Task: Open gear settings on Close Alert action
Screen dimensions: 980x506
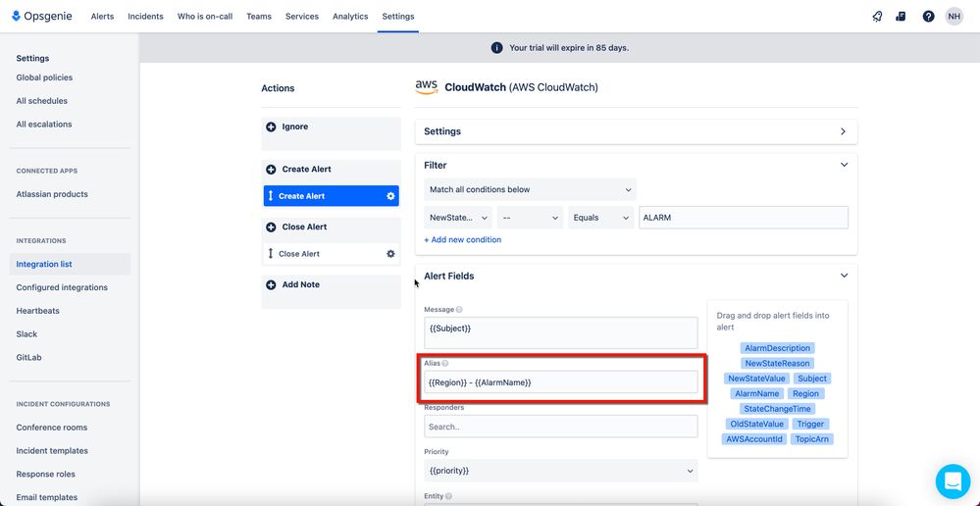Action: (x=390, y=254)
